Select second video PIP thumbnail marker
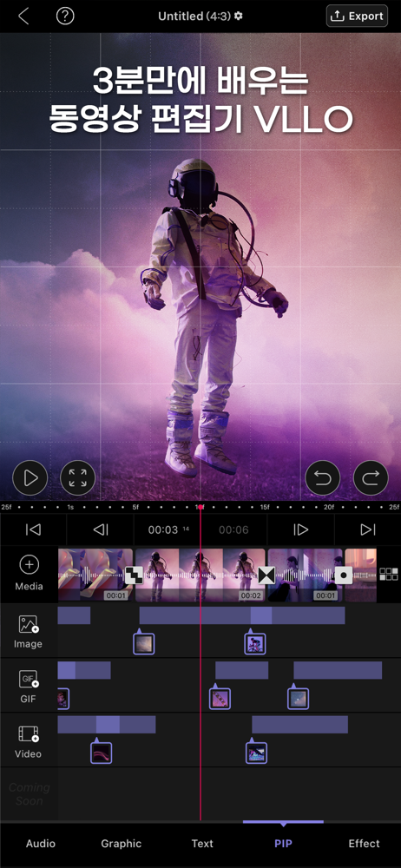 coord(256,753)
